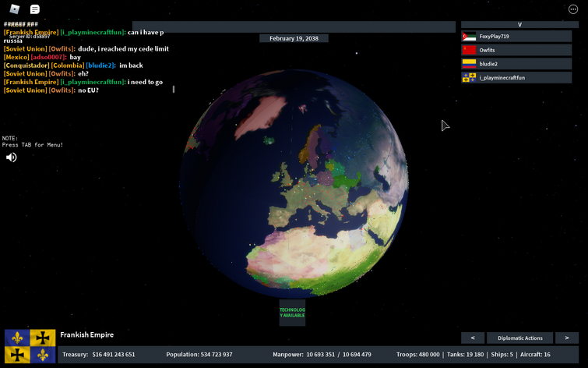
Task: Click the Tanks: 19 180 stat
Action: [x=466, y=355]
